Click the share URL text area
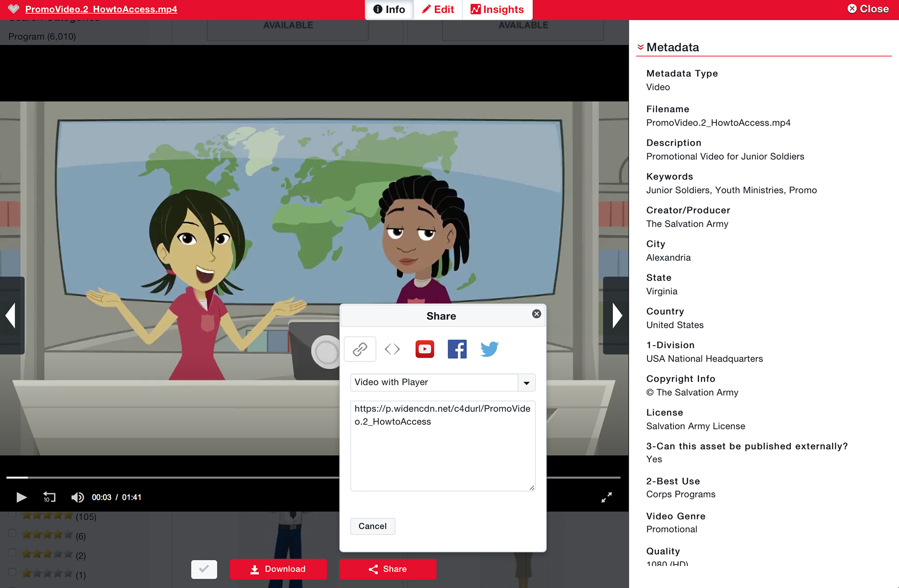The height and width of the screenshot is (588, 899). coord(442,446)
